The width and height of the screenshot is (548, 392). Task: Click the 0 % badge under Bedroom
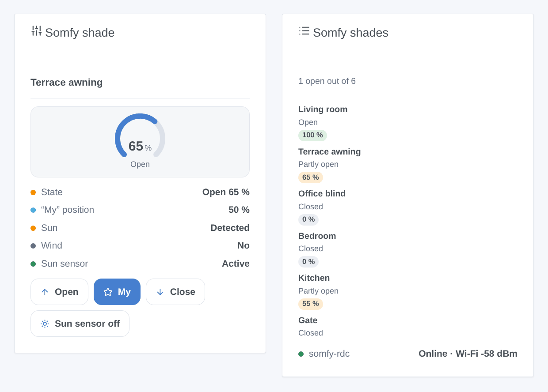[x=308, y=262]
